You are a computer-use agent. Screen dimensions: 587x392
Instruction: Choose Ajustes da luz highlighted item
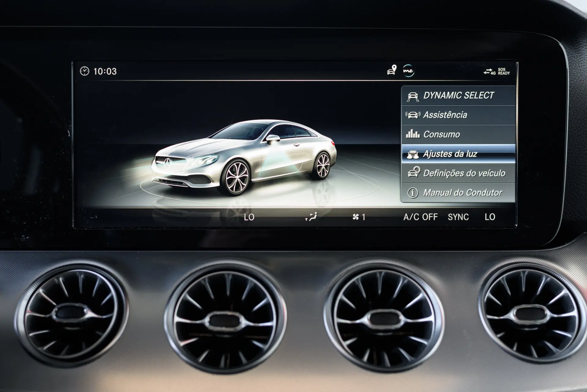pyautogui.click(x=458, y=154)
